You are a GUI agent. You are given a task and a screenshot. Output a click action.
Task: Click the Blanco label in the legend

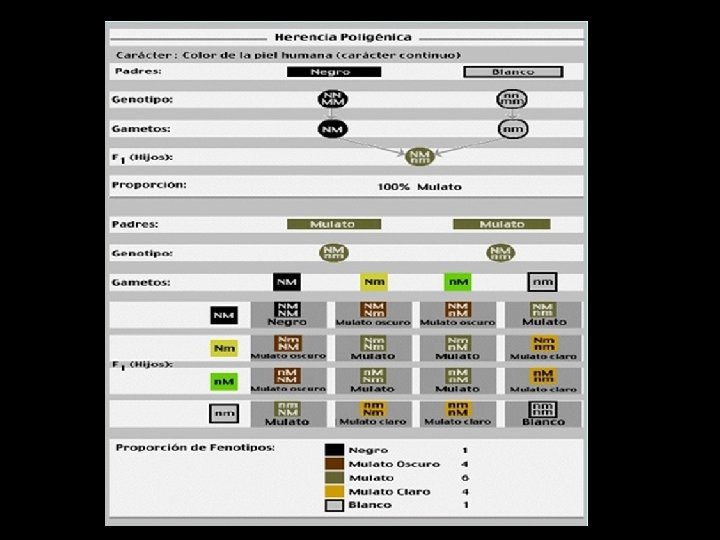coord(370,505)
